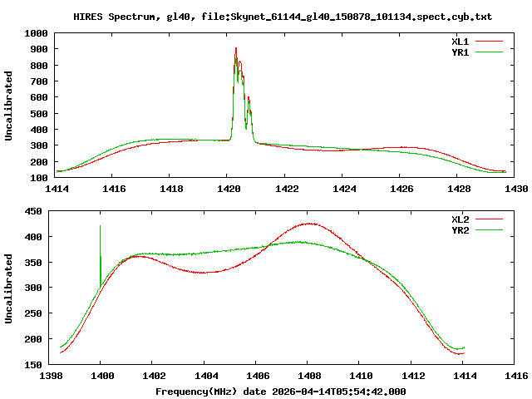Screen dimensions: 532x399
Task: Click the 350 y-axis tick label
Action: coord(33,263)
